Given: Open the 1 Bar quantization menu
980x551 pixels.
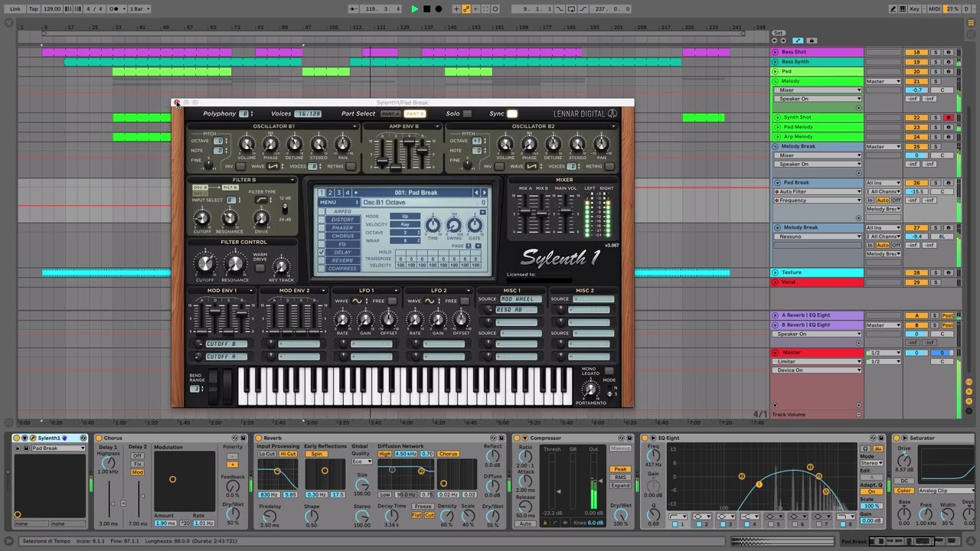Looking at the screenshot, I should point(140,9).
